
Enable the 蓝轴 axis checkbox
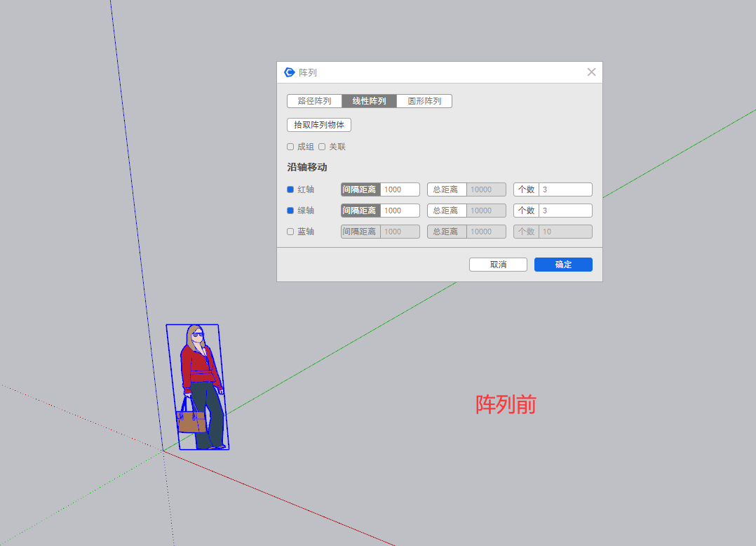tap(290, 232)
